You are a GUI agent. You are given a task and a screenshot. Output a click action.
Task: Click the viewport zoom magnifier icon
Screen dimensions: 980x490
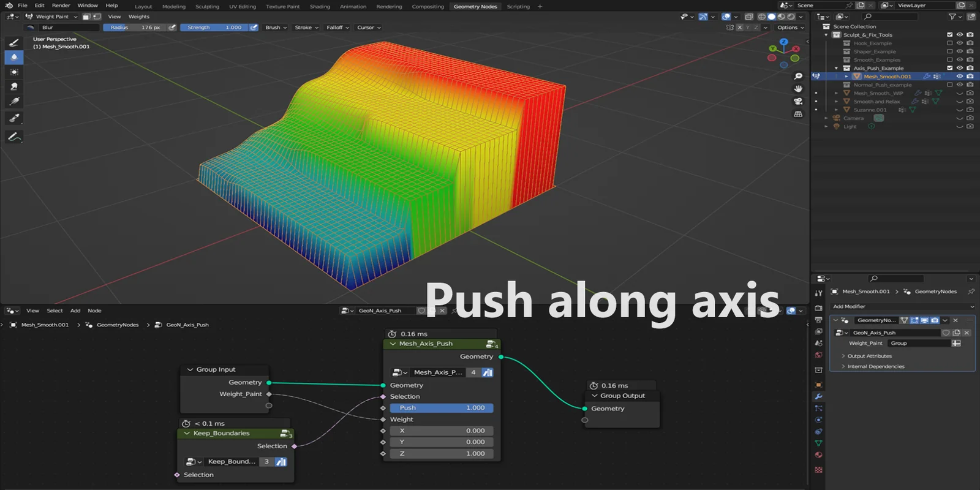(x=798, y=76)
